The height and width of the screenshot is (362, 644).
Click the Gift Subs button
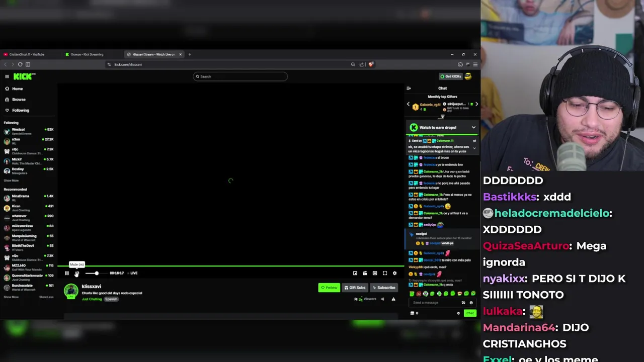point(355,288)
